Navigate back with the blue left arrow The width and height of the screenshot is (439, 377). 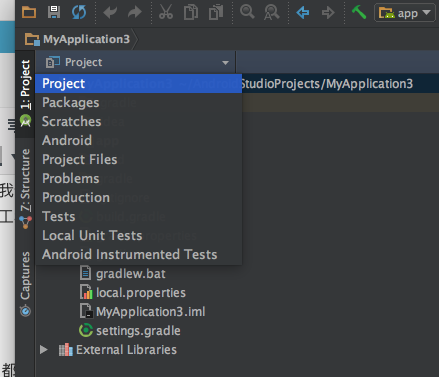(x=303, y=13)
